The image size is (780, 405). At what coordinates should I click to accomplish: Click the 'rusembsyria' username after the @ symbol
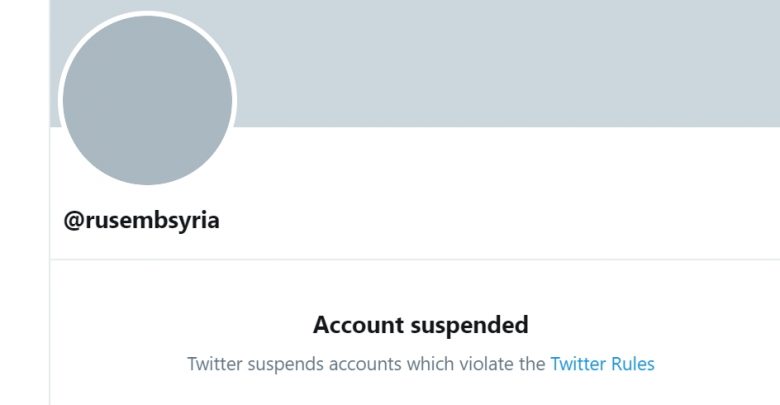(151, 221)
